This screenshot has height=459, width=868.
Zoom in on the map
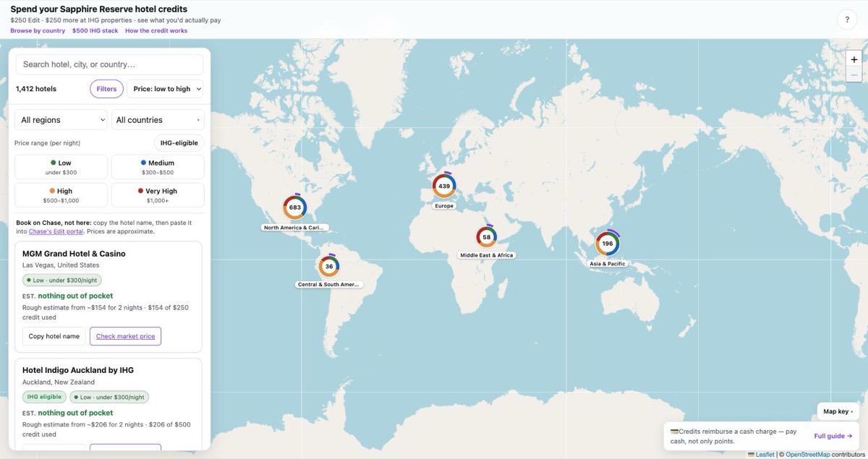(854, 59)
